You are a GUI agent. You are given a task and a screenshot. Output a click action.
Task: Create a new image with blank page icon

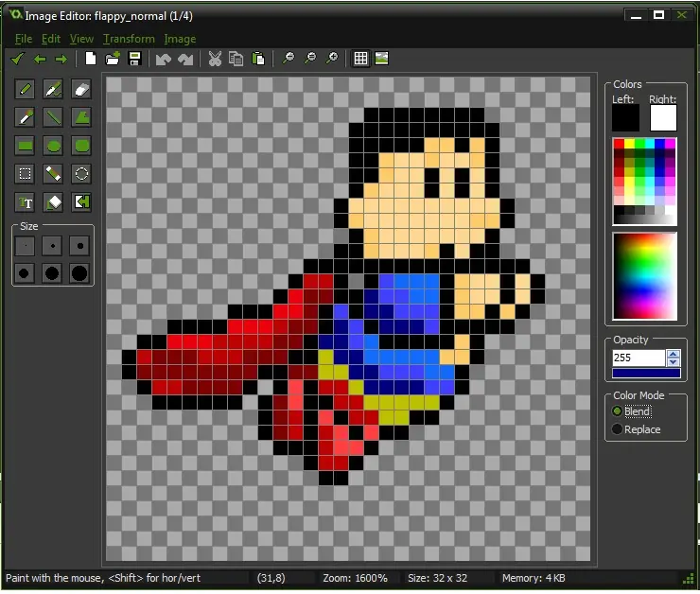pyautogui.click(x=91, y=59)
